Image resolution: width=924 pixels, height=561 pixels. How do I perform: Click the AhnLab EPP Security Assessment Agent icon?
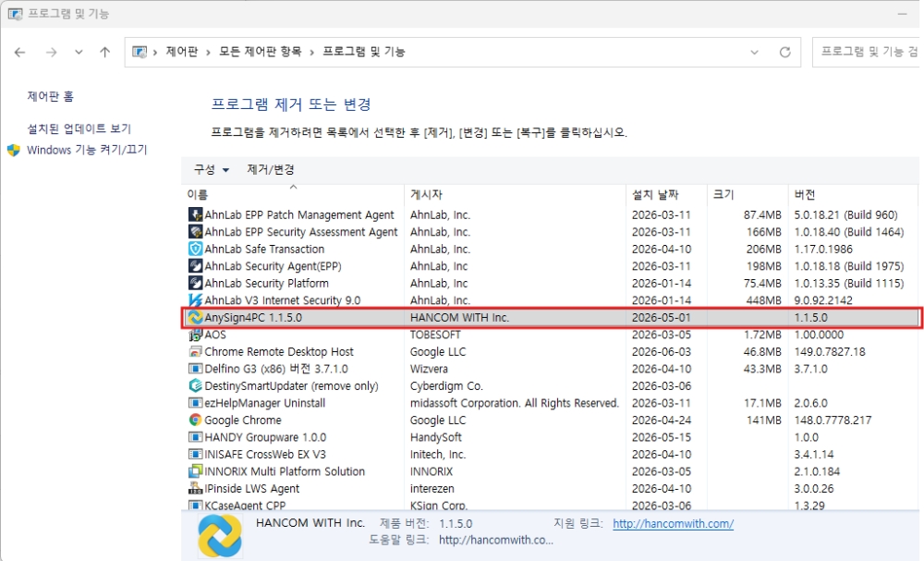[x=195, y=232]
